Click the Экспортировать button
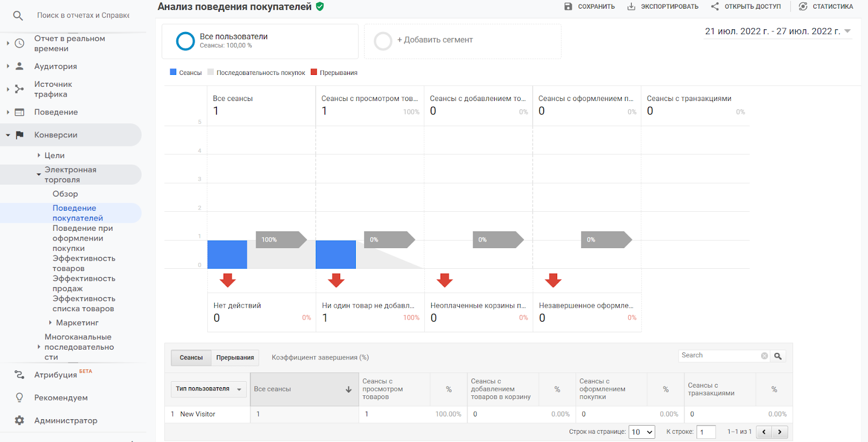Viewport: 868px width, 442px height. click(663, 7)
